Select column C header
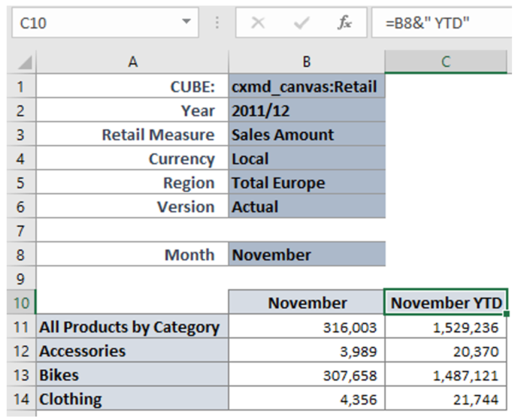Viewport: 515px width, 420px height. coord(447,62)
